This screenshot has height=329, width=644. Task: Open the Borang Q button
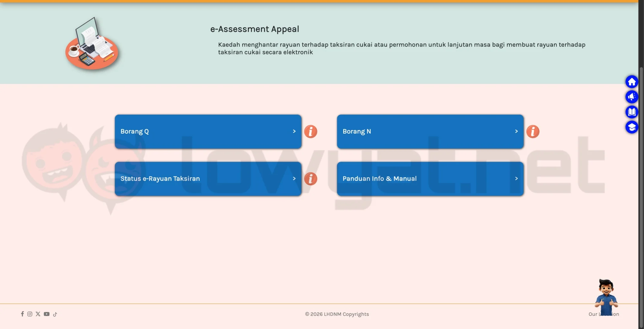208,131
